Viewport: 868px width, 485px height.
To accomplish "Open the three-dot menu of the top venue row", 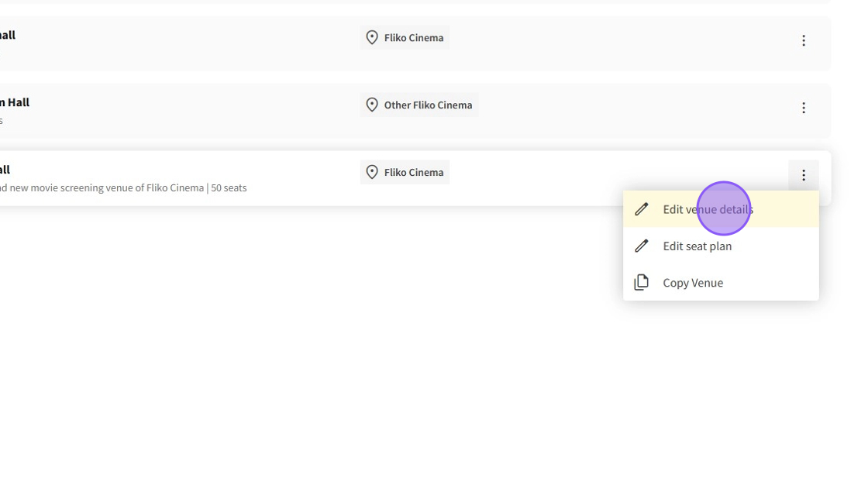I will point(803,40).
